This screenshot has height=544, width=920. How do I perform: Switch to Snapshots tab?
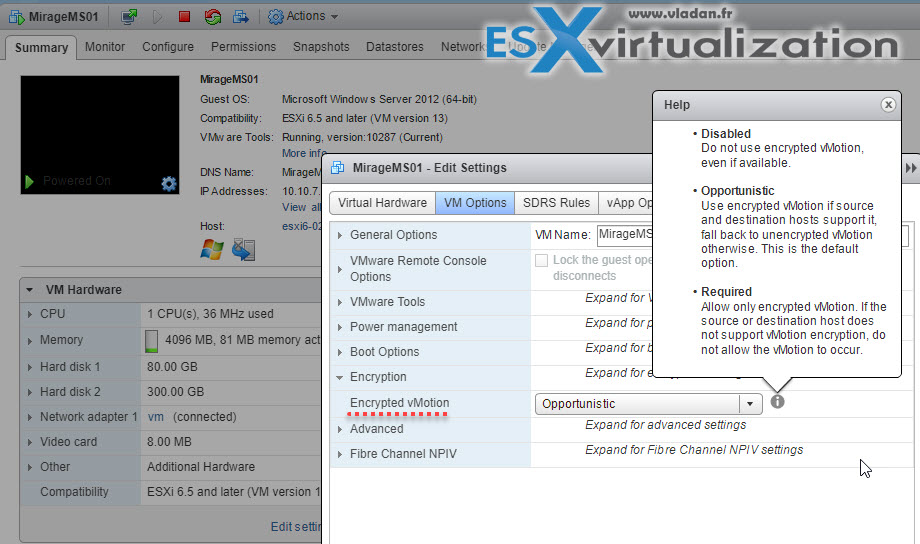tap(321, 46)
